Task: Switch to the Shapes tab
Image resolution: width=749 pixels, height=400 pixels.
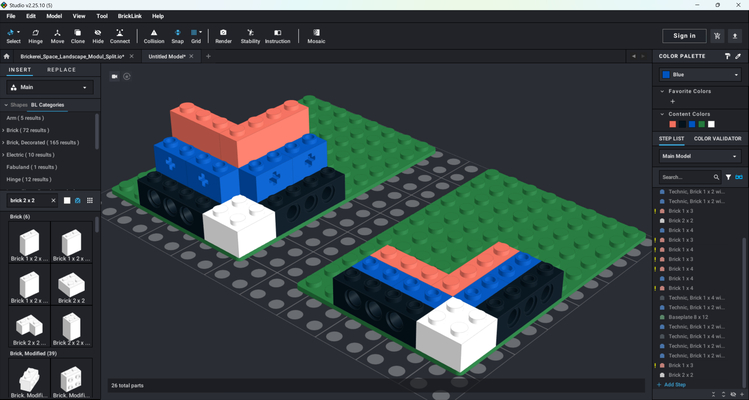Action: (x=19, y=105)
